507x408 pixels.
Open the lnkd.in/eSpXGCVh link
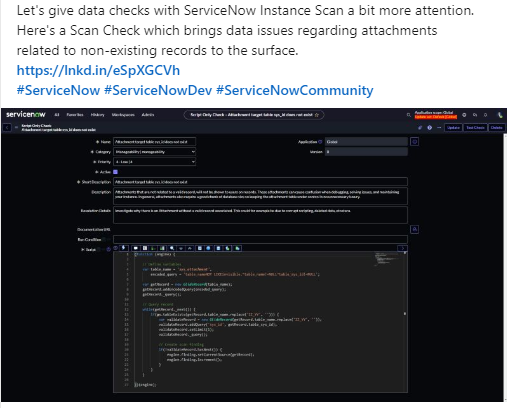tap(98, 70)
